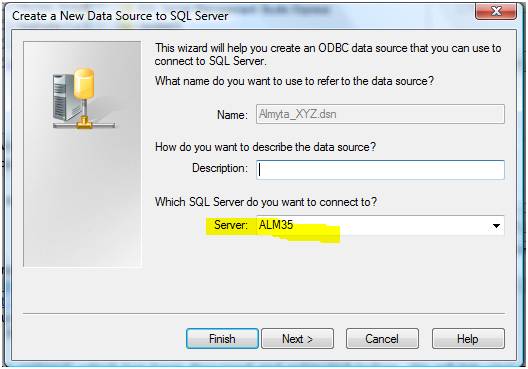
Task: Click the "What name do you want" question
Action: (x=294, y=81)
